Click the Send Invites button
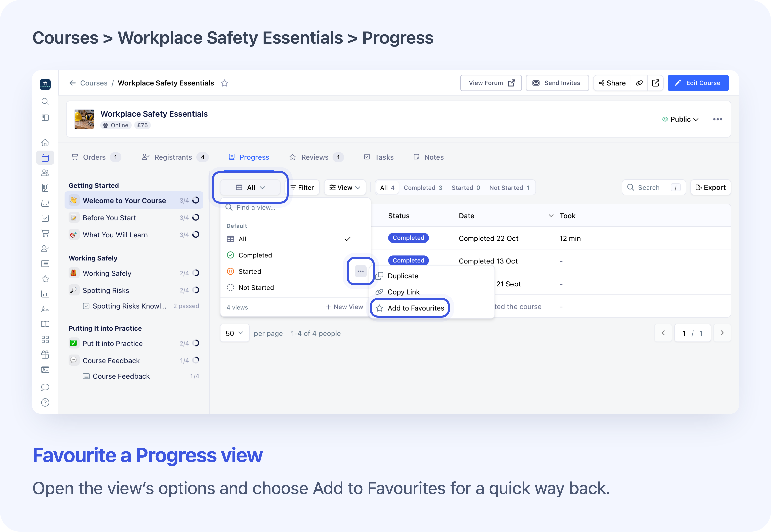This screenshot has height=532, width=771. point(557,83)
